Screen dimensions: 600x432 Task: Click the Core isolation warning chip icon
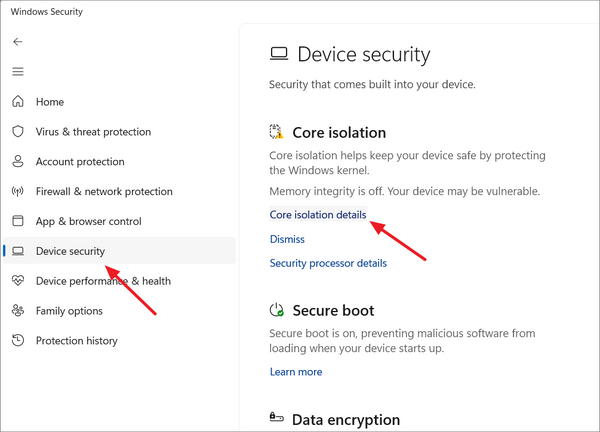(x=277, y=132)
